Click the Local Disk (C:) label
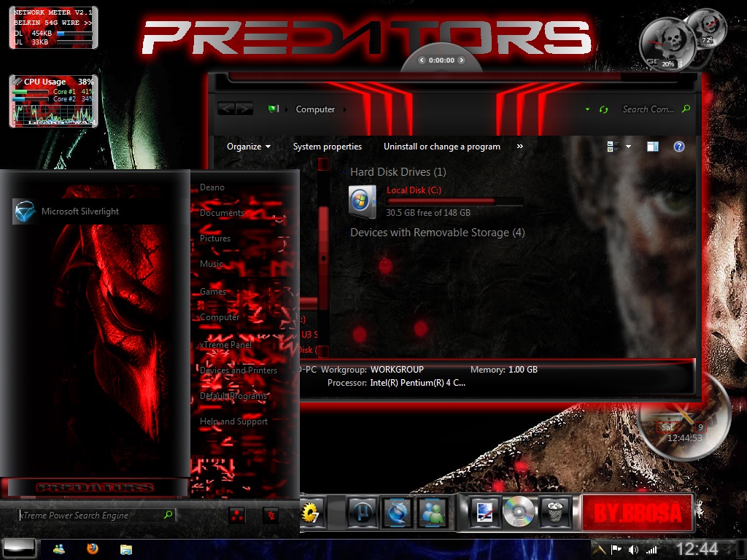Screen dimensions: 747x560 click(x=414, y=190)
